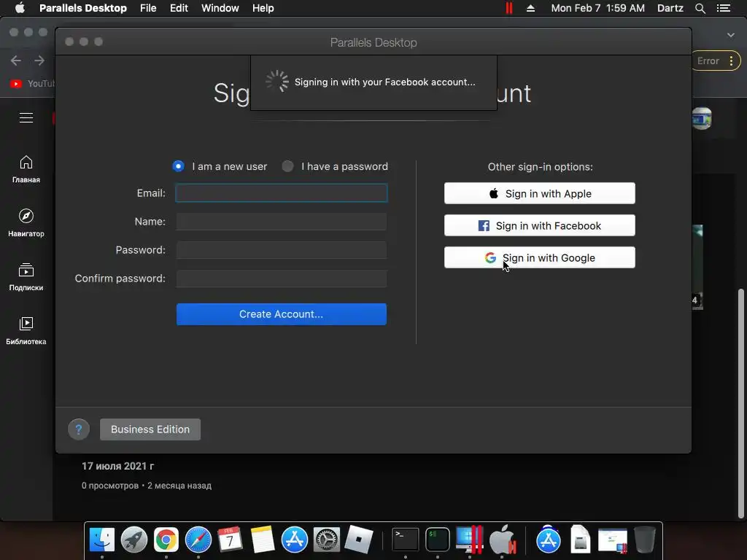Open the YouTube Главная home item

point(26,169)
